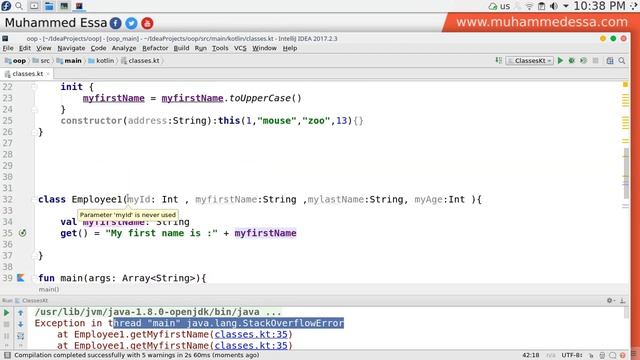Click compilation completed status message

coord(137,355)
